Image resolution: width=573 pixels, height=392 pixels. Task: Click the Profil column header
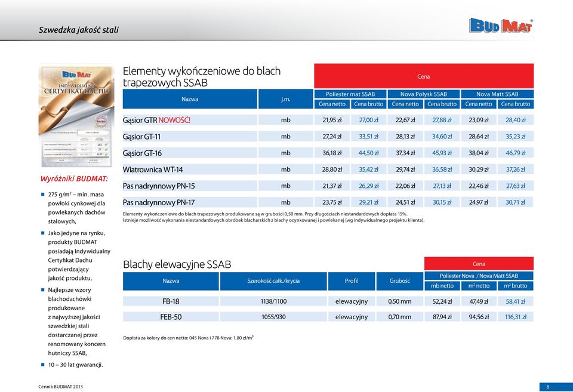pos(351,280)
